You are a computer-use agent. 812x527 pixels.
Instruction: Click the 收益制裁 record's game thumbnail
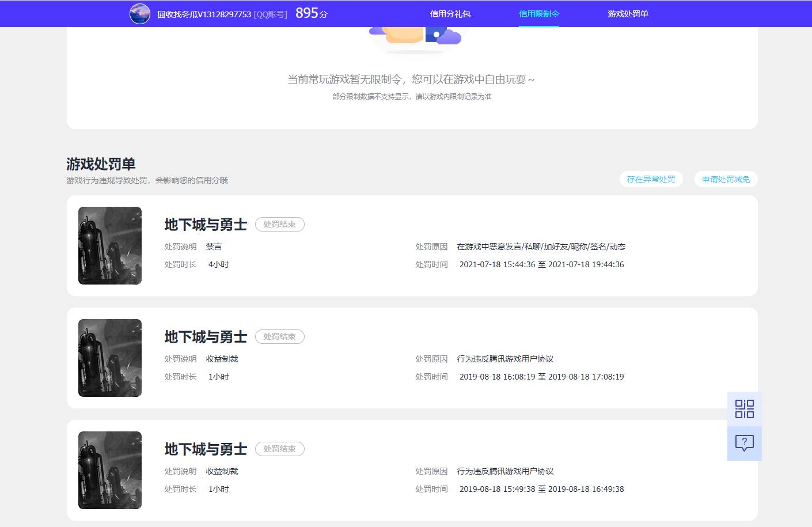(x=109, y=358)
